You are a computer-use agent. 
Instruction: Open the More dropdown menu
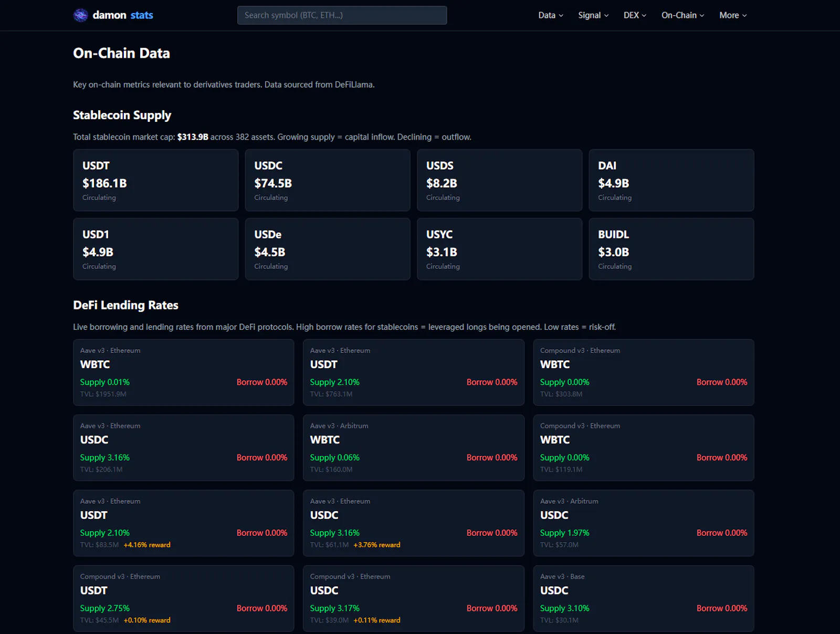pyautogui.click(x=733, y=15)
